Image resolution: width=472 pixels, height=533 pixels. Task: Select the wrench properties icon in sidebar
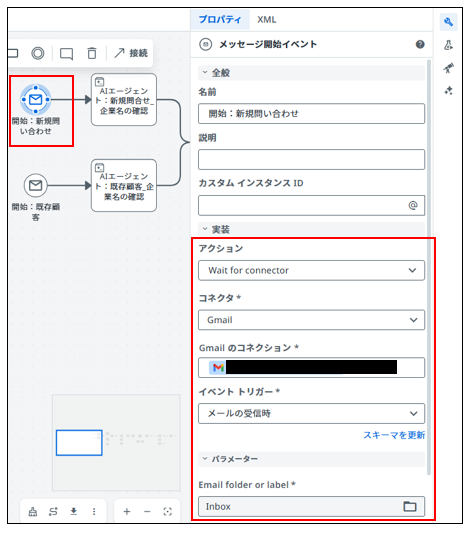(448, 22)
